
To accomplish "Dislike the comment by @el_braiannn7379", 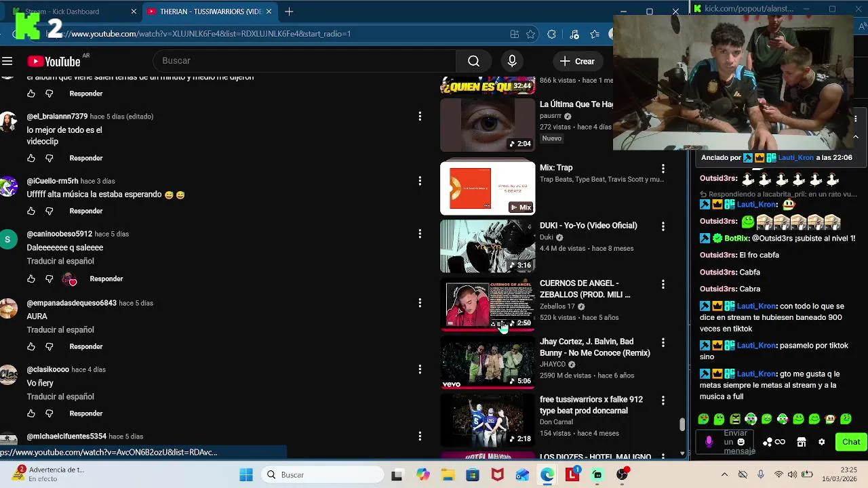I will (49, 158).
